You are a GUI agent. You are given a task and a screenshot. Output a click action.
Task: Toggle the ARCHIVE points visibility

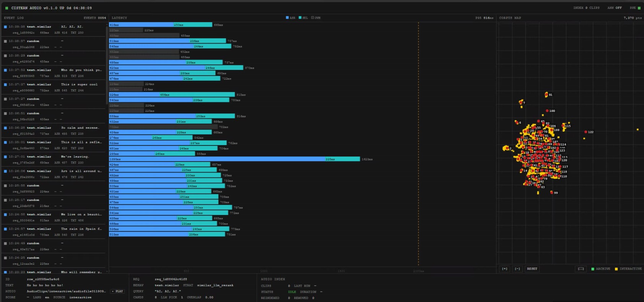(x=600, y=269)
